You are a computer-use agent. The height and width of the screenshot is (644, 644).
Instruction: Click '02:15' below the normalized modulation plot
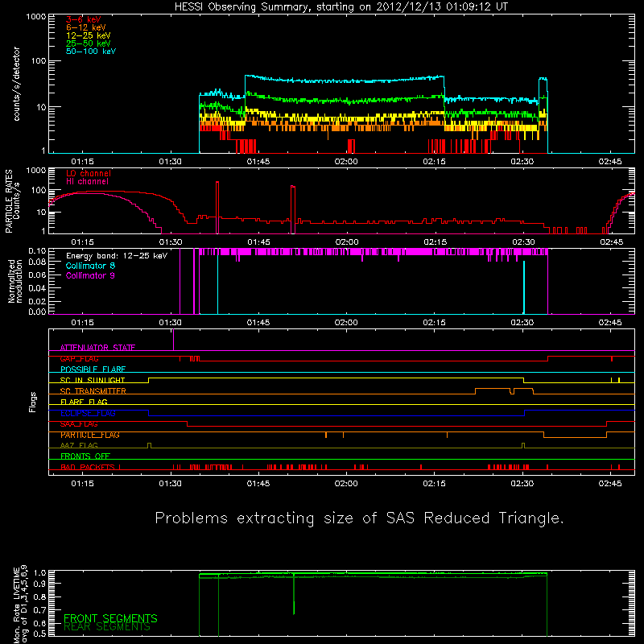click(x=434, y=323)
